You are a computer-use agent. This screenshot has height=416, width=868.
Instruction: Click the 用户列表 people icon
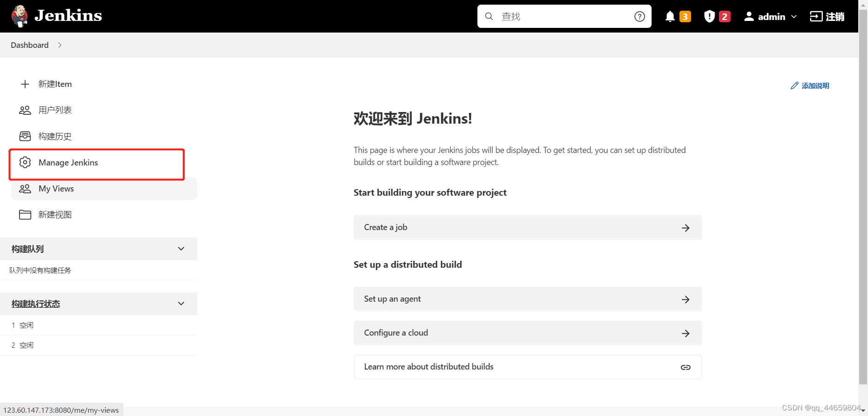tap(25, 110)
